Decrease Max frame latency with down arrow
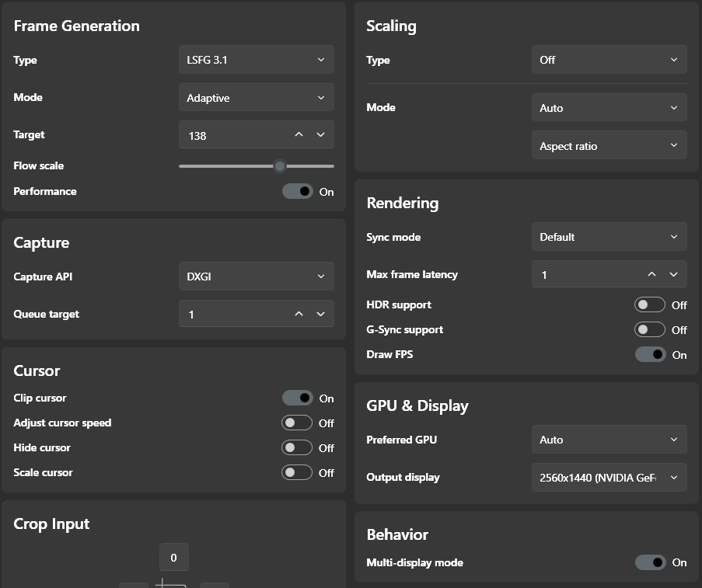 coord(674,274)
